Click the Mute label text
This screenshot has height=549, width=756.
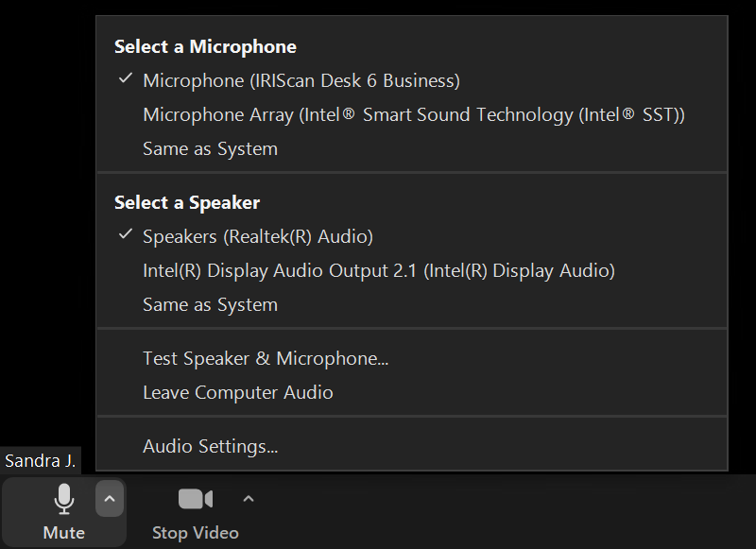point(63,533)
